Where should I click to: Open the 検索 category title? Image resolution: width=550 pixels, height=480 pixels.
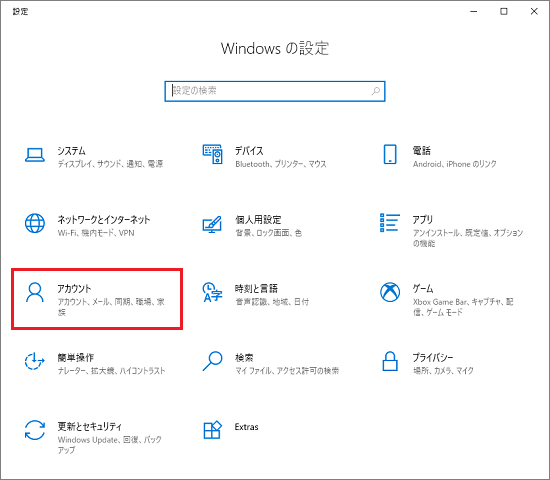(x=244, y=358)
